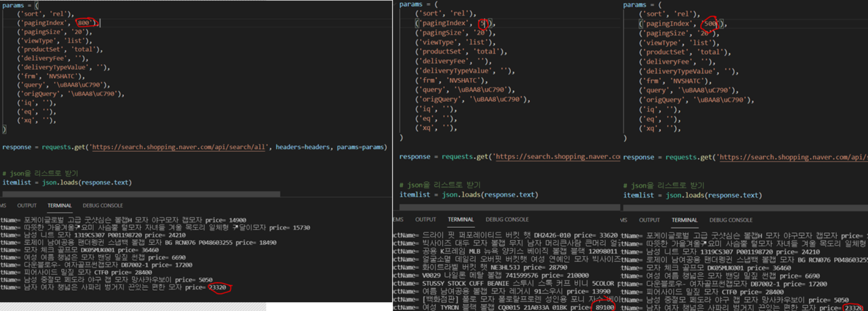This screenshot has height=311, width=868.
Task: Click 'response' variable in left editor
Action: [16, 147]
